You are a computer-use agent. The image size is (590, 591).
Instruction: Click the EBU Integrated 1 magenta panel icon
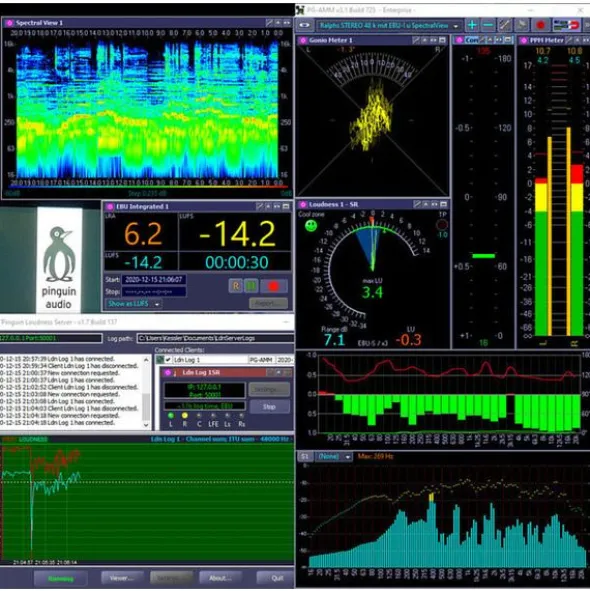(x=110, y=207)
